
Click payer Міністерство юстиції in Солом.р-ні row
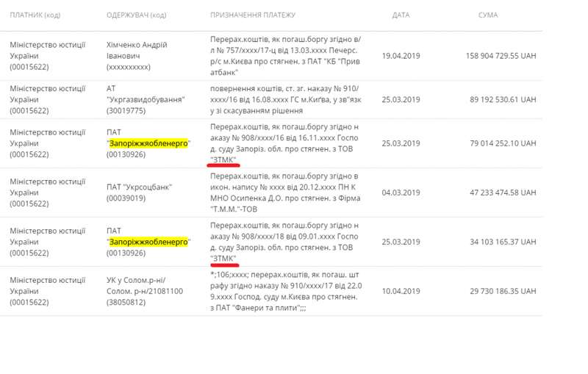coord(48,291)
